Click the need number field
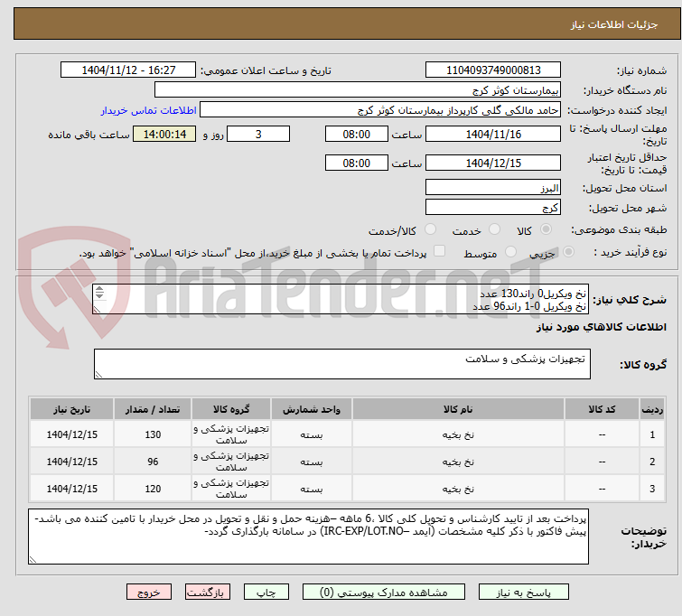The width and height of the screenshot is (682, 616). (x=493, y=70)
